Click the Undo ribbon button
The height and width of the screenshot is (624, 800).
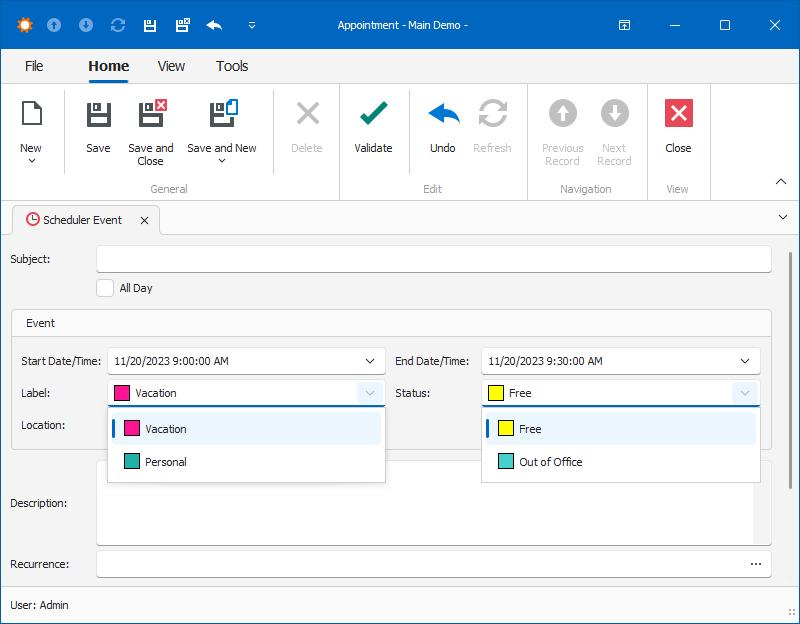point(443,128)
